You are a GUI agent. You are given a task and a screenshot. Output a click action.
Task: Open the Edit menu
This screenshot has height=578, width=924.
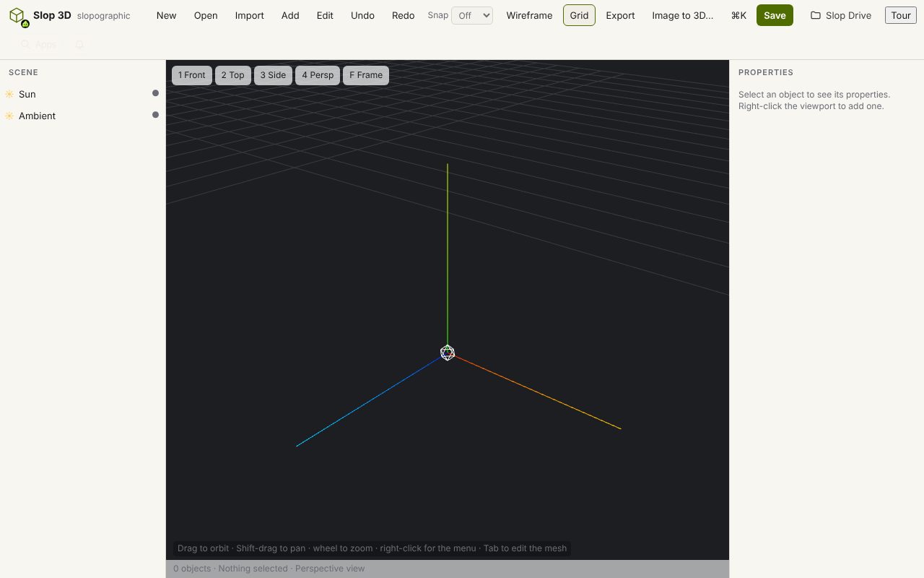(325, 15)
